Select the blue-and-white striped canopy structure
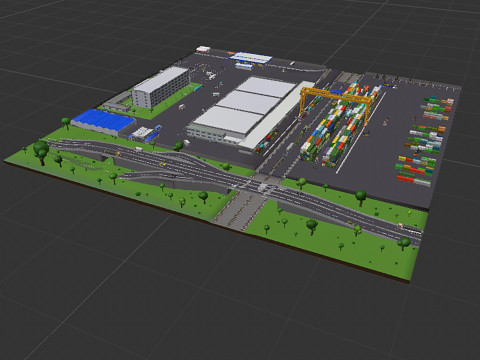 250,58
